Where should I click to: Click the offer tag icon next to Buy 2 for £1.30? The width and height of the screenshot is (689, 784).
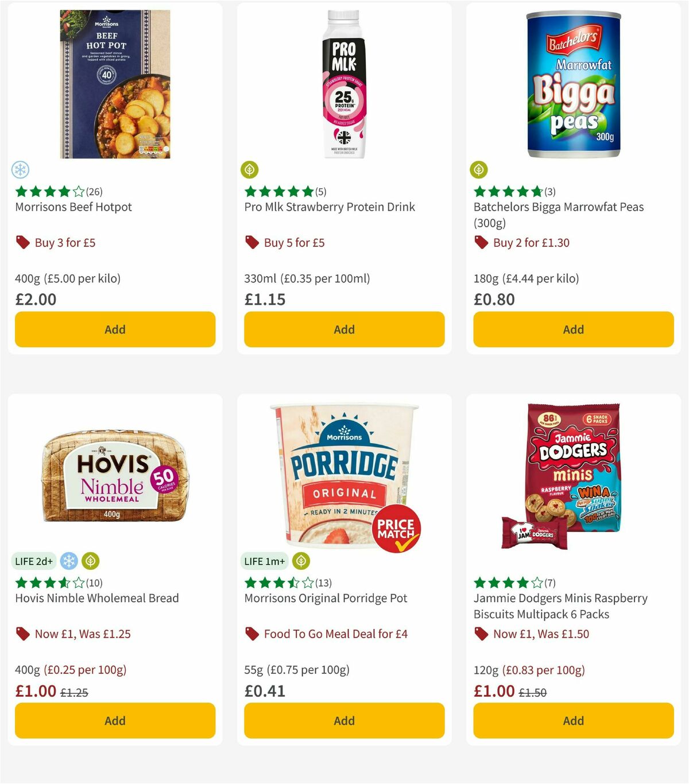pyautogui.click(x=481, y=242)
